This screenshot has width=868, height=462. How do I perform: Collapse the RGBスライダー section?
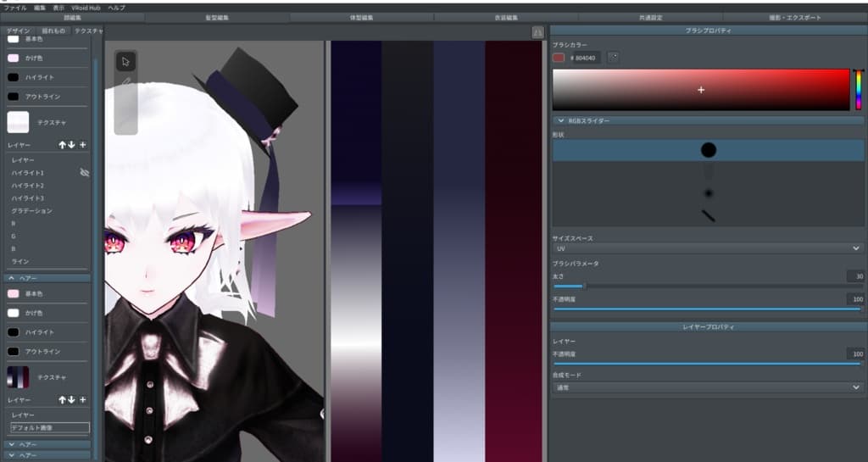[561, 120]
